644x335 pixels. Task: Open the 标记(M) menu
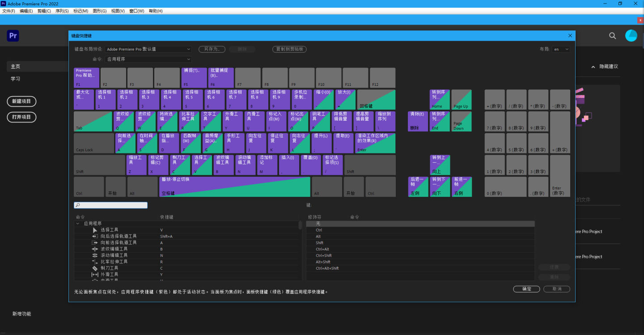pos(80,11)
